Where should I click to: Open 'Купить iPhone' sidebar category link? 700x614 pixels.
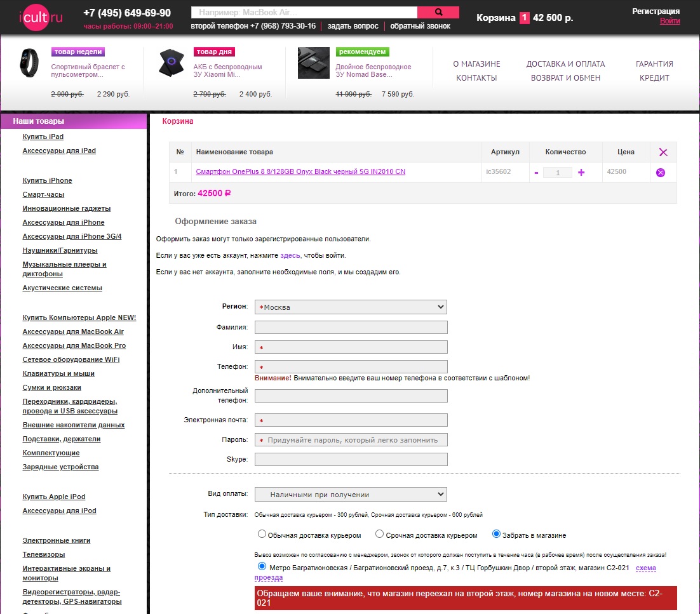(47, 180)
